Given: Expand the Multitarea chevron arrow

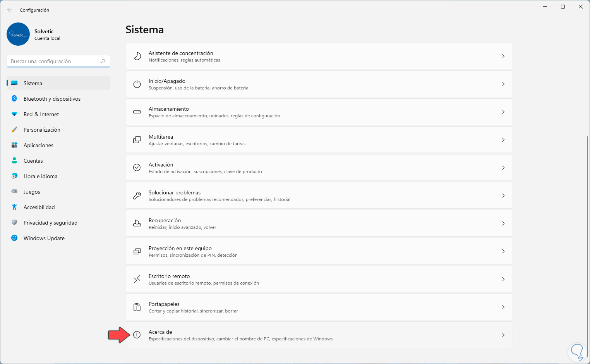Looking at the screenshot, I should 503,140.
